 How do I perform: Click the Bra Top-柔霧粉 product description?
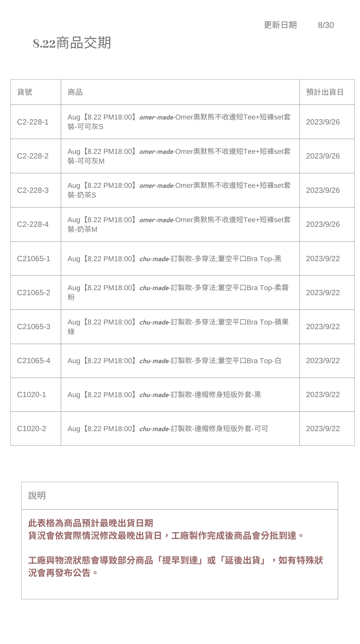(x=178, y=292)
